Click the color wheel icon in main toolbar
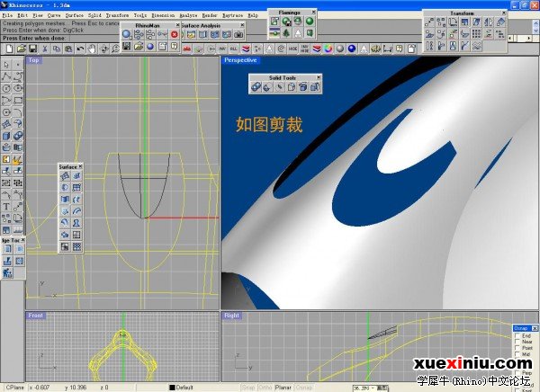This screenshot has height=392, width=540. [328, 49]
